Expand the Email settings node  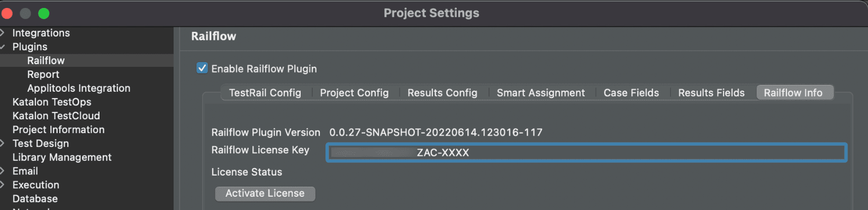tap(3, 171)
